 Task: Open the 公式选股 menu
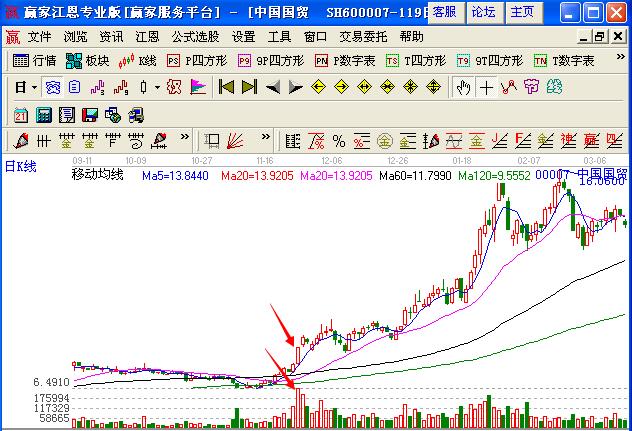[195, 36]
